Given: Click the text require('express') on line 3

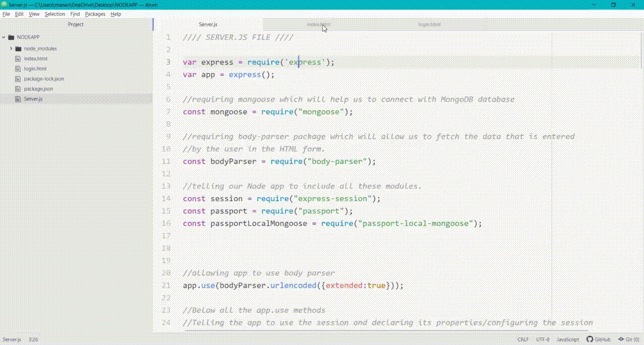Looking at the screenshot, I should pos(288,62).
